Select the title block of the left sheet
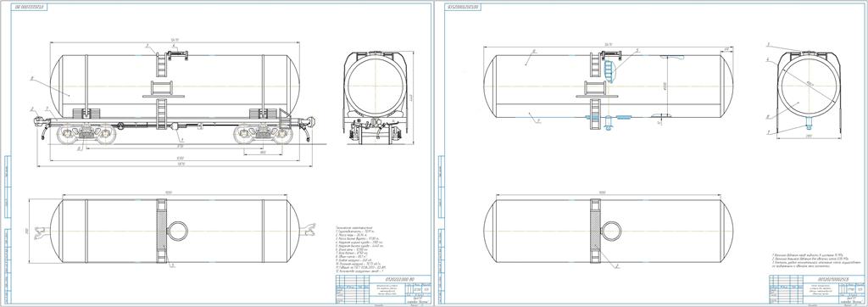 click(x=382, y=289)
